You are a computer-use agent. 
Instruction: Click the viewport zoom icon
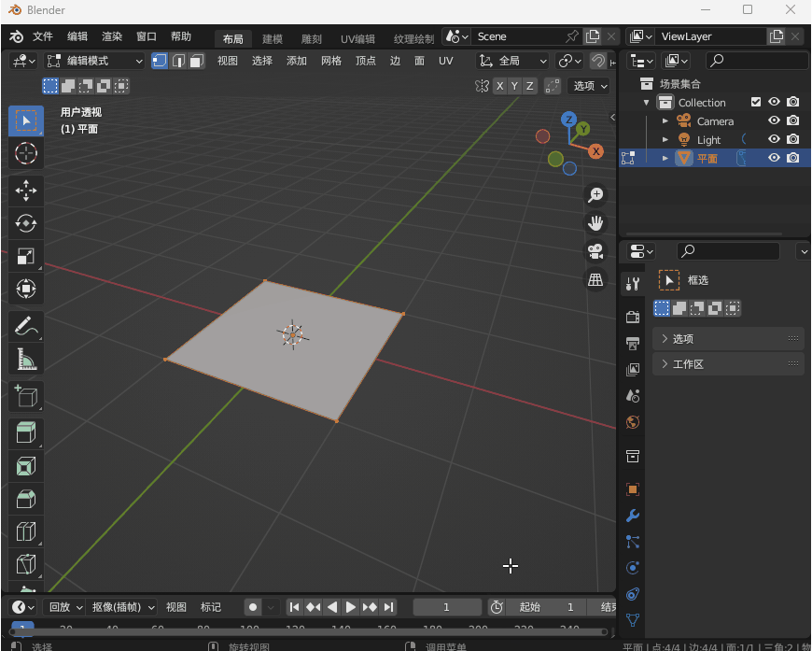tap(595, 195)
